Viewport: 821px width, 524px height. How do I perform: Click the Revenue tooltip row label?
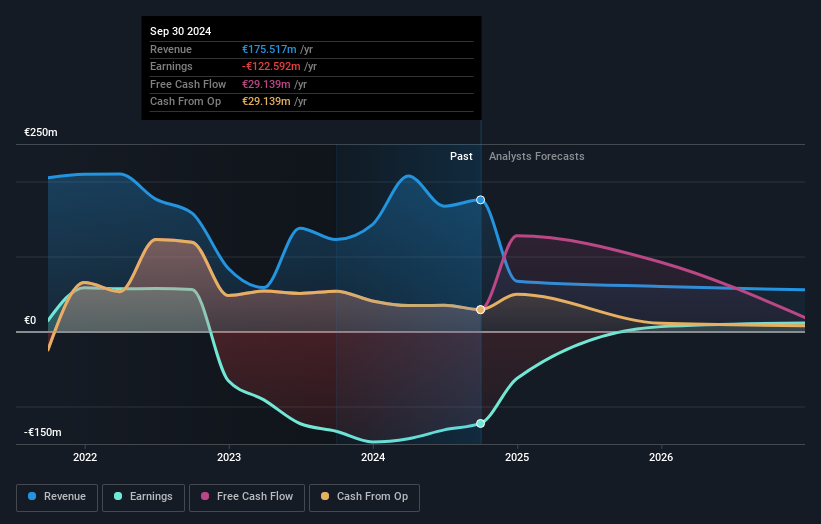click(x=171, y=49)
